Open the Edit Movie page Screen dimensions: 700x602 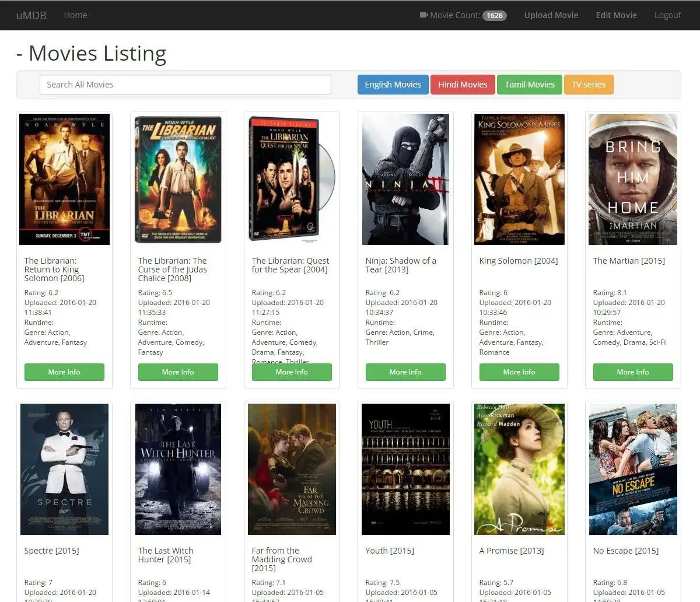click(616, 15)
